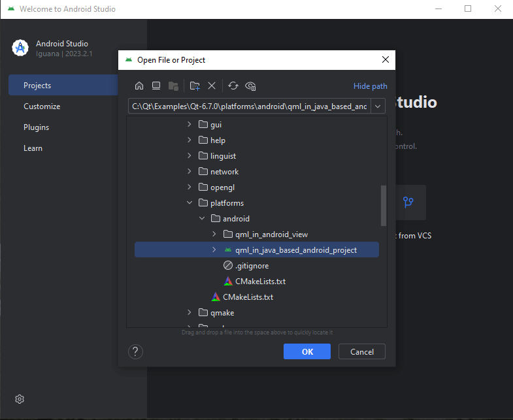Click the path input field
Viewport: 513px width, 420px height.
click(250, 106)
